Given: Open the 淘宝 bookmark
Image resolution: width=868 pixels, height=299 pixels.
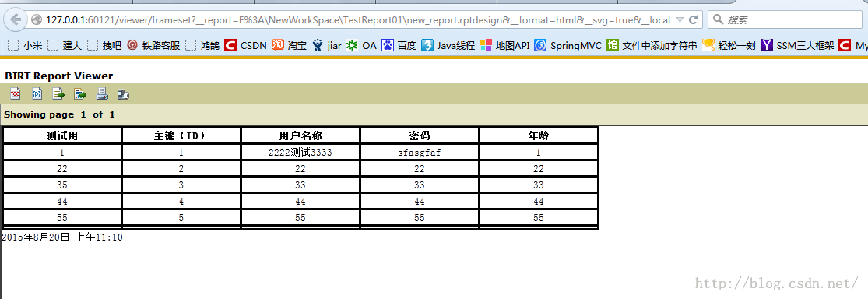Looking at the screenshot, I should pyautogui.click(x=289, y=45).
